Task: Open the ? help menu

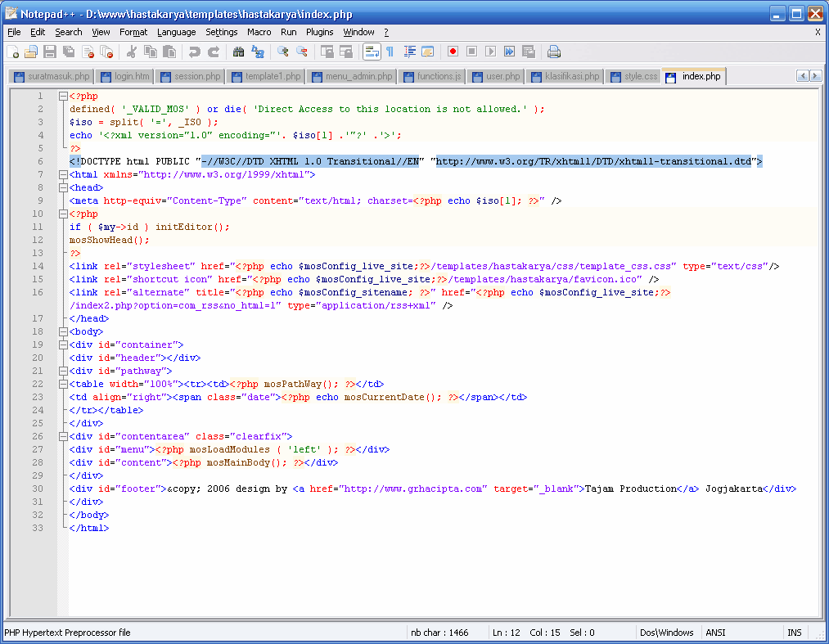Action: coord(386,32)
